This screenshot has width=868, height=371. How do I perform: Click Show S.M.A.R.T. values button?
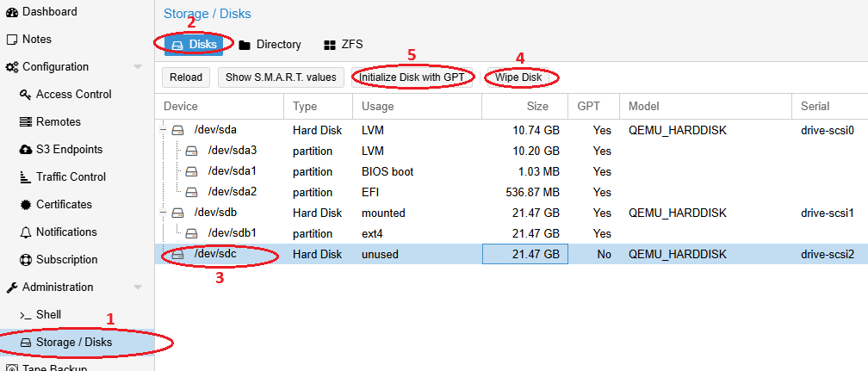coord(281,77)
